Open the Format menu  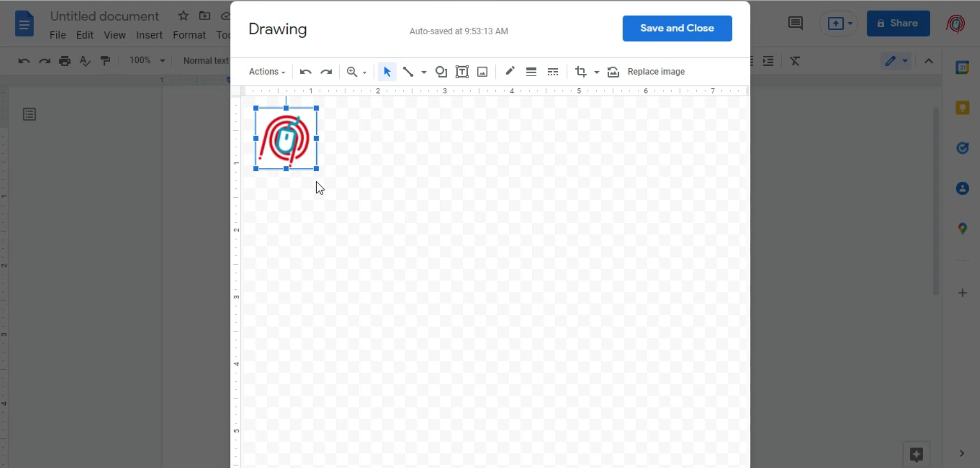(x=189, y=35)
